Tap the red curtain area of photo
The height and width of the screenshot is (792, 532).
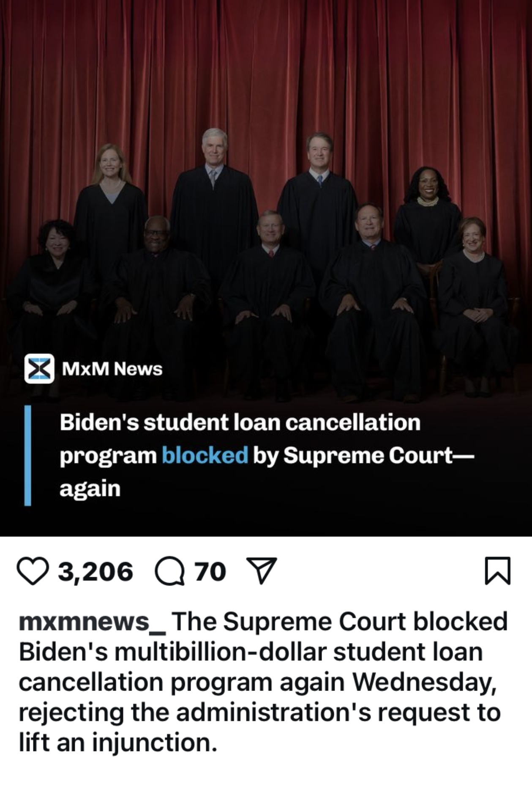[x=266, y=63]
